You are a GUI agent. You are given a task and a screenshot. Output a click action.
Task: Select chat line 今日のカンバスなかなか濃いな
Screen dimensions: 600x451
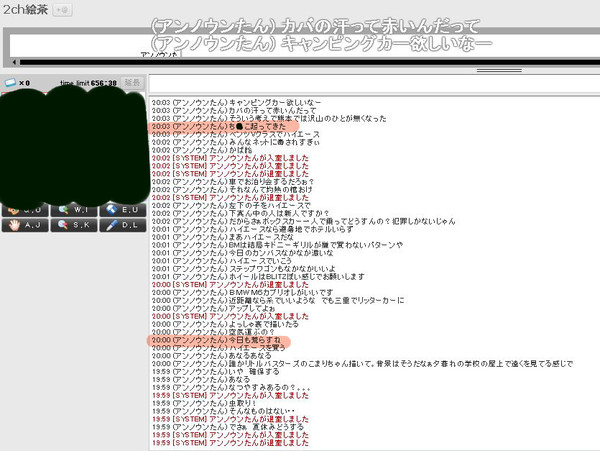click(242, 253)
